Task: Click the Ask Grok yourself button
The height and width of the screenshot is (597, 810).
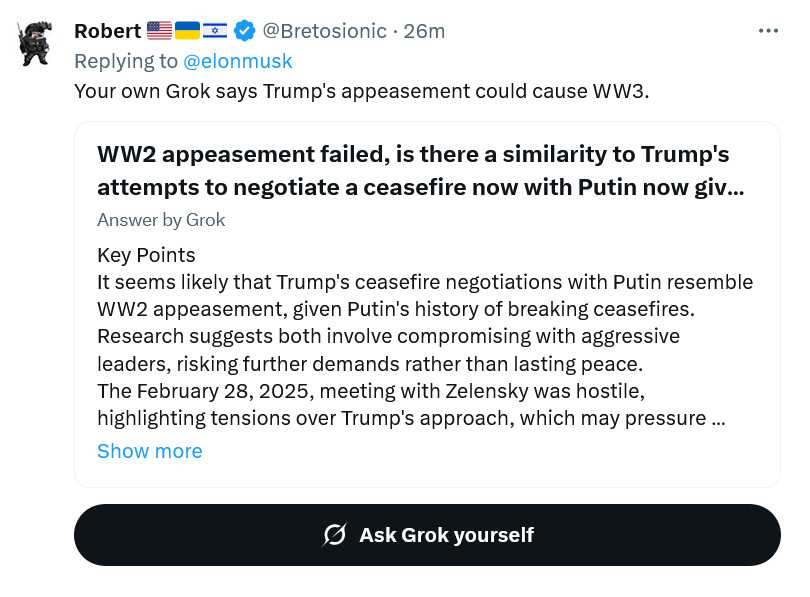Action: 427,535
